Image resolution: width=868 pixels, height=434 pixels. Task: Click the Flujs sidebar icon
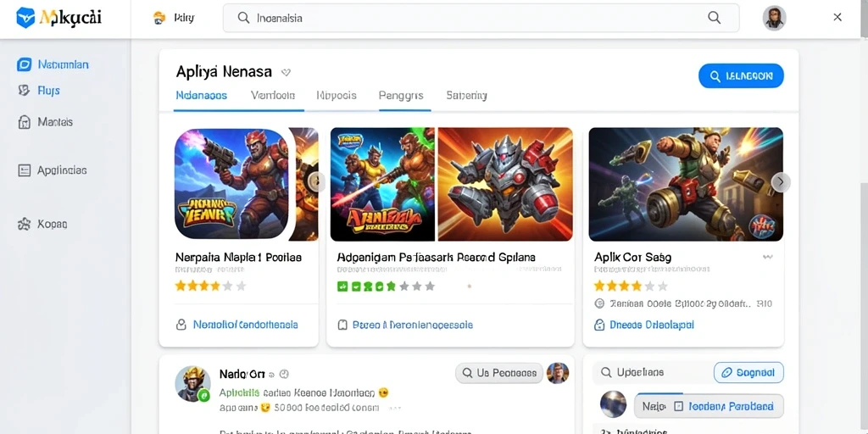(24, 90)
